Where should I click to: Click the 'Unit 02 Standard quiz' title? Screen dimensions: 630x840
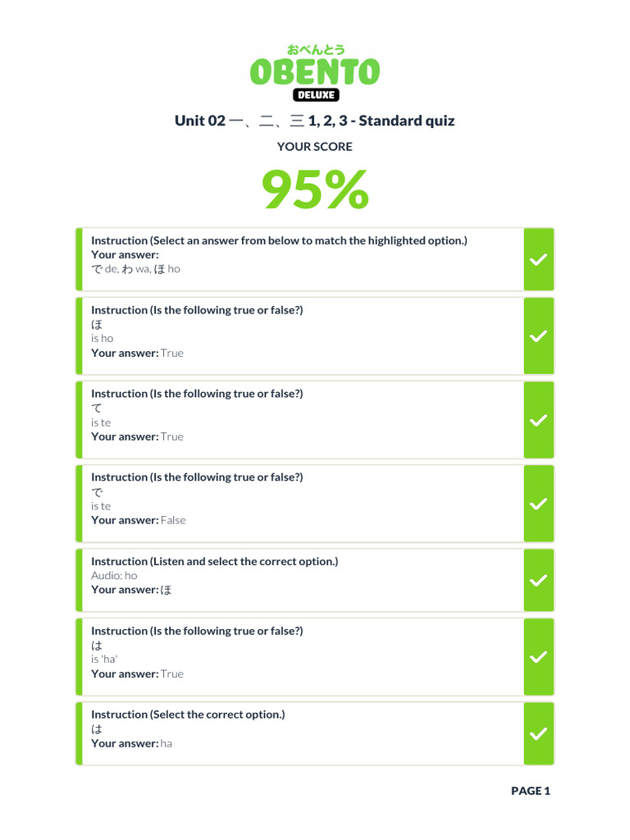[315, 121]
